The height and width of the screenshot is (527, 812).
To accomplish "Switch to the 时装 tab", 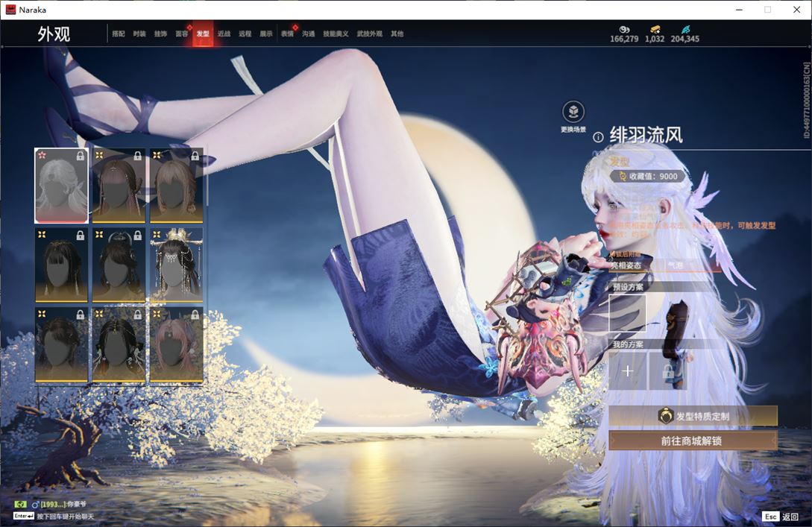I will point(139,34).
